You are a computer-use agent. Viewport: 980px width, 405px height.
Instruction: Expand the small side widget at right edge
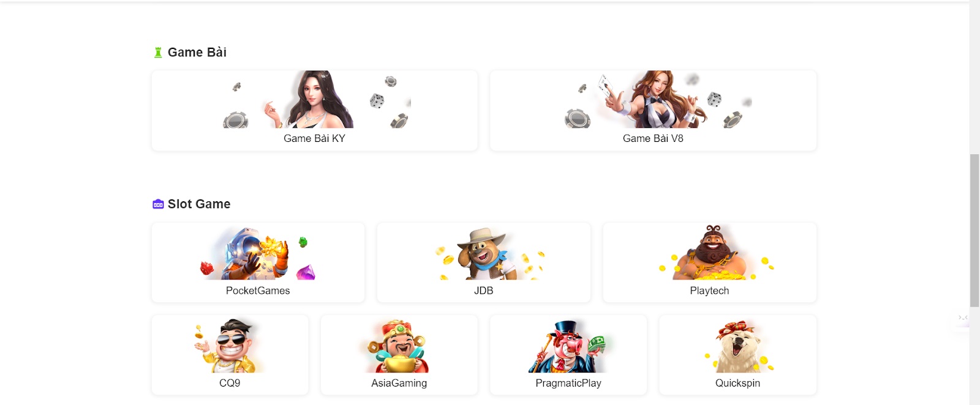[963, 318]
